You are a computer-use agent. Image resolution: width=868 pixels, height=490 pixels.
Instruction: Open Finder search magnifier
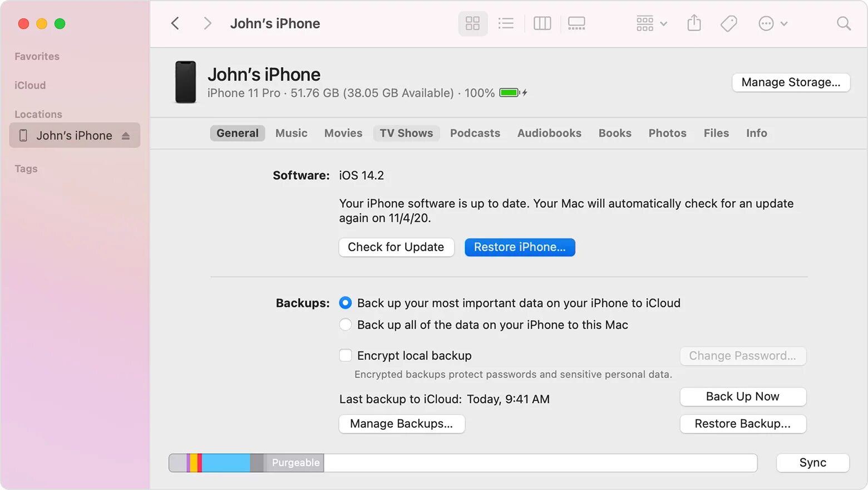[x=844, y=23]
